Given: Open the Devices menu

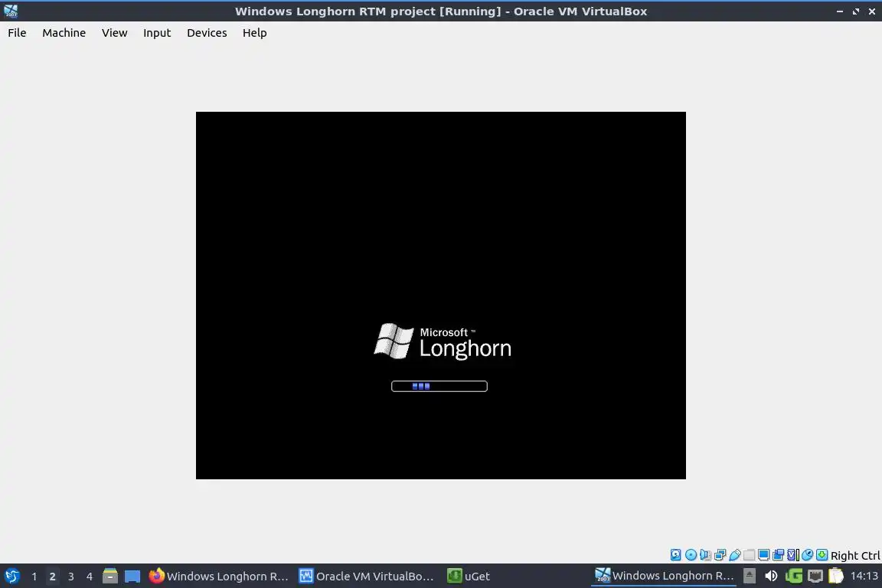Looking at the screenshot, I should pyautogui.click(x=207, y=33).
